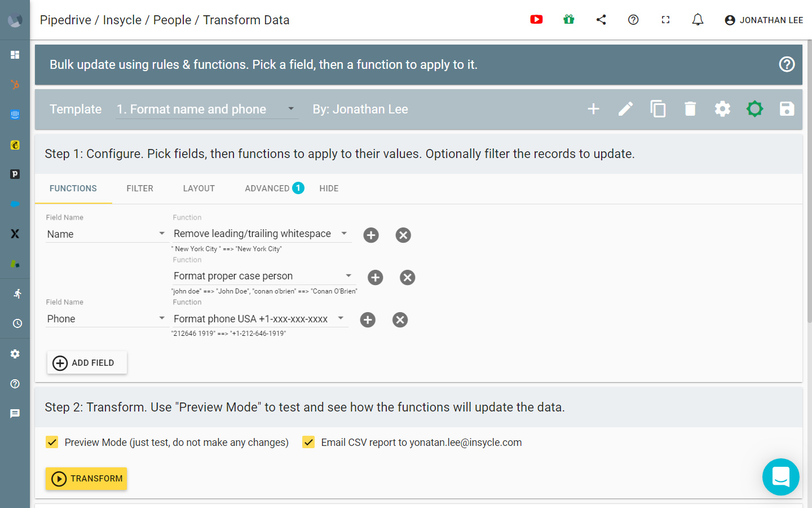The width and height of the screenshot is (812, 508).
Task: Click the Advanced tab badge count
Action: pyautogui.click(x=298, y=188)
